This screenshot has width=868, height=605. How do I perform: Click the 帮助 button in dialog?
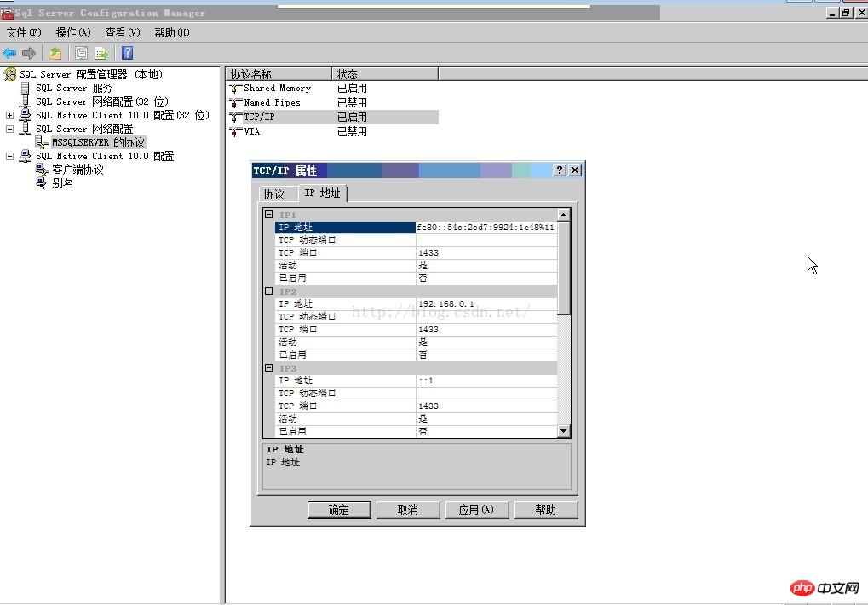tap(546, 510)
